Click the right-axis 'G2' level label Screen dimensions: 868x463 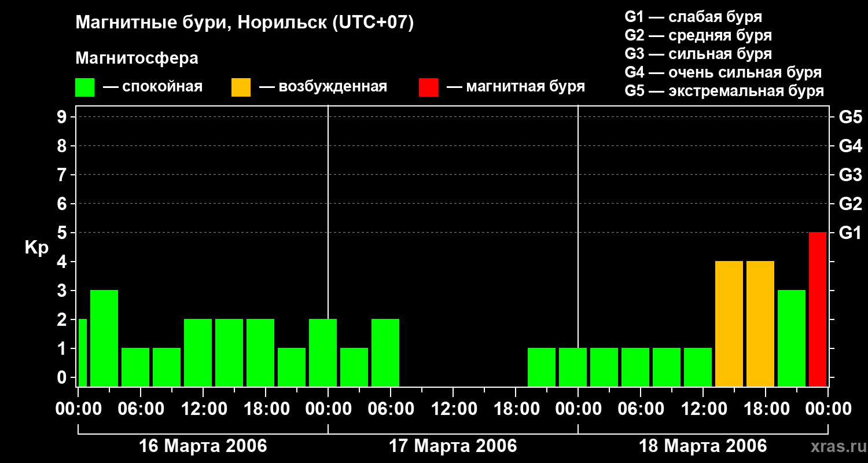point(850,204)
